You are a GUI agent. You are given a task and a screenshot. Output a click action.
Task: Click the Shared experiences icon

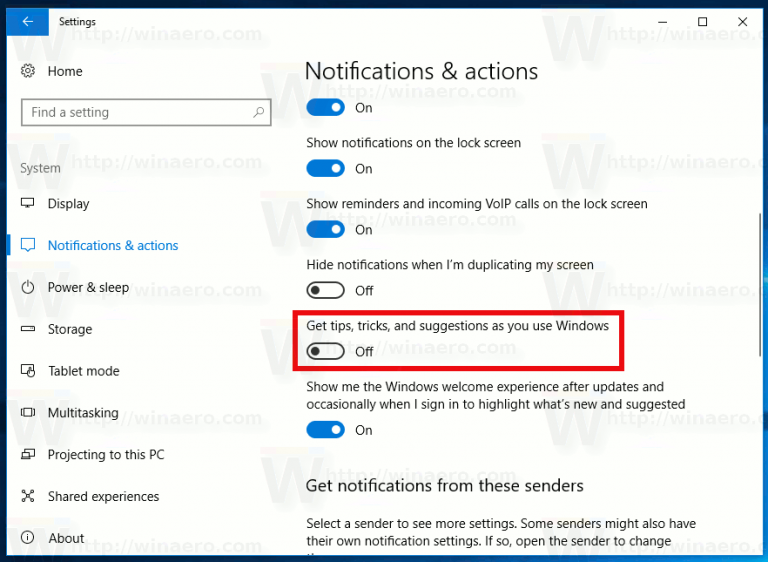pos(28,497)
